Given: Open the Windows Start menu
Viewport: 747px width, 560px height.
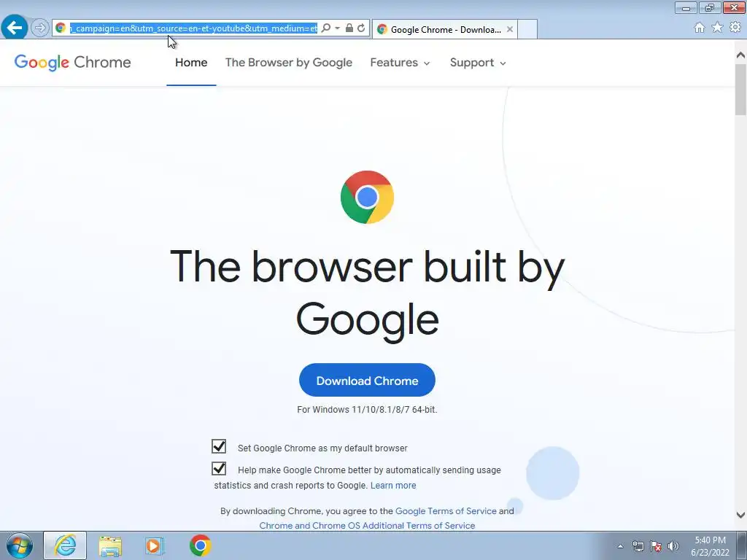Looking at the screenshot, I should tap(20, 545).
